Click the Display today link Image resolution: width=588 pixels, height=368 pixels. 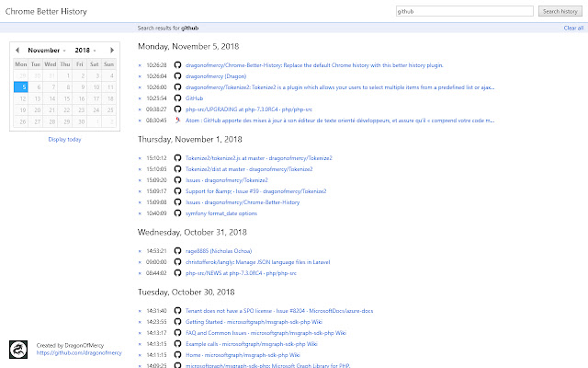64,139
